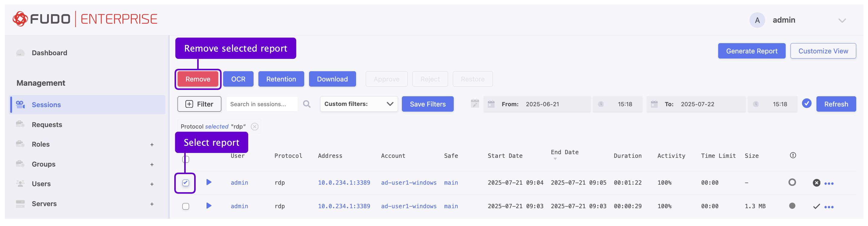868x226 pixels.
Task: Open three-dots menu for first session
Action: tap(829, 183)
